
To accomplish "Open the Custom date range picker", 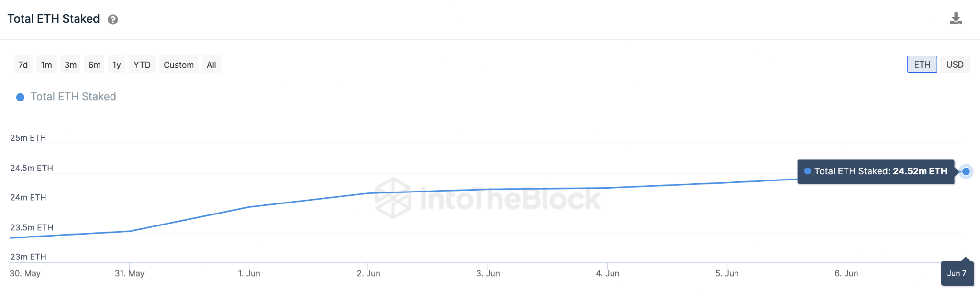I will 178,65.
